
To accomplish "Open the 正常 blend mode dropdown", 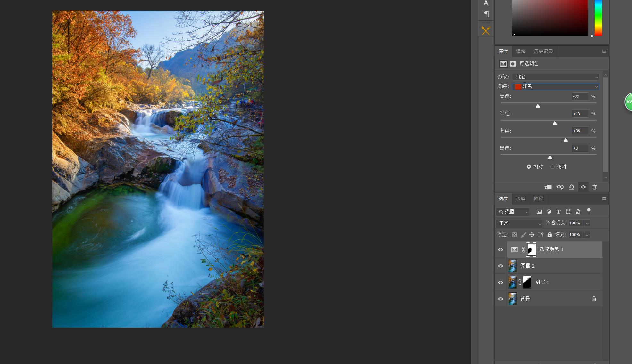I will [x=519, y=223].
